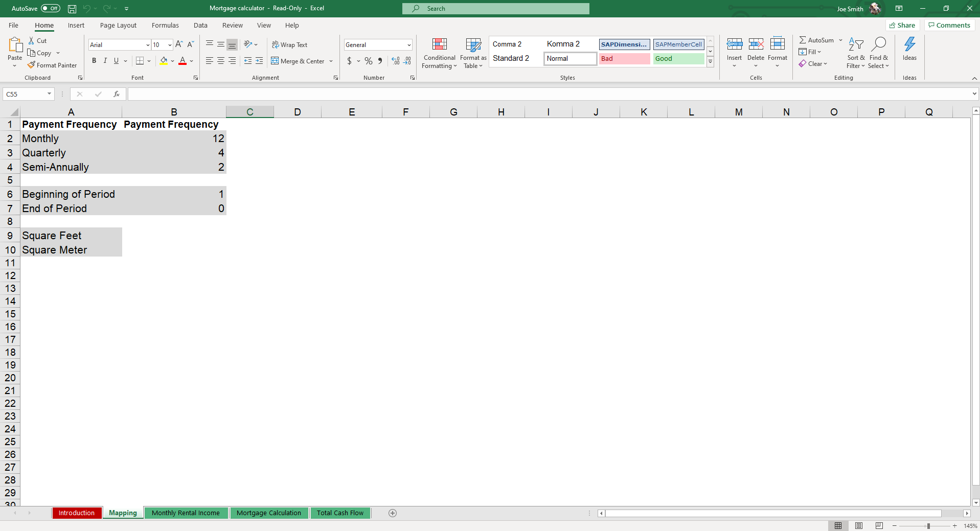Switch to the Formulas ribbon tab

165,26
